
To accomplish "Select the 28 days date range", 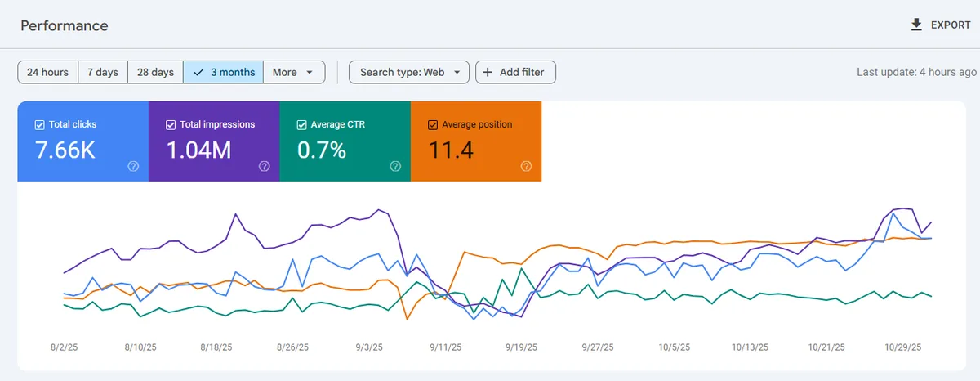I will click(155, 72).
